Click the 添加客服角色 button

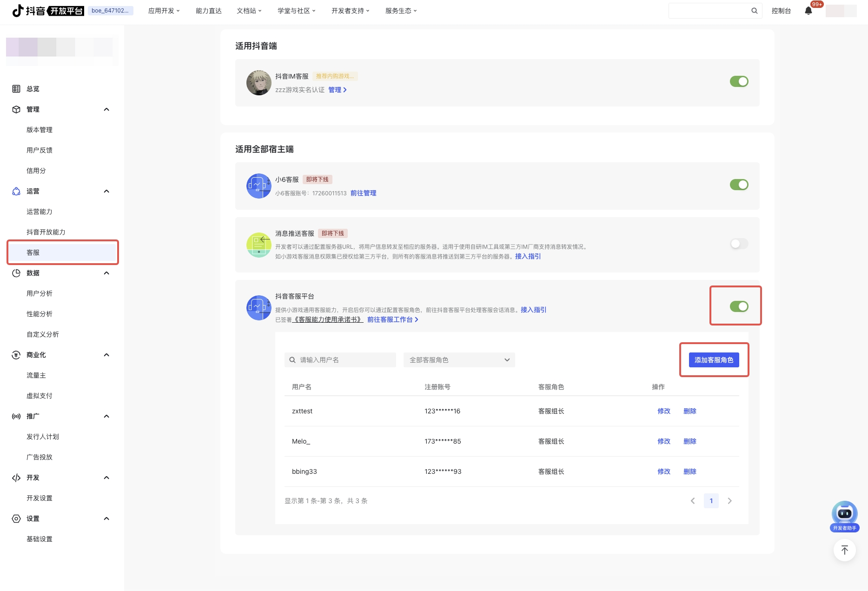click(x=714, y=360)
